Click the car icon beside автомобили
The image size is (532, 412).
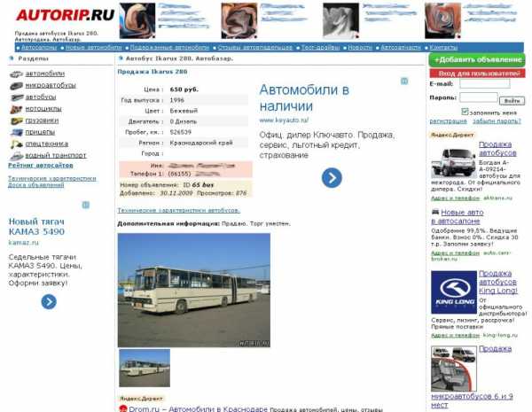tap(16, 74)
